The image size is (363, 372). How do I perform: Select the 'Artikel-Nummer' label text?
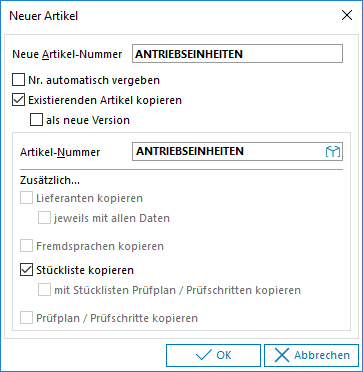pos(60,152)
